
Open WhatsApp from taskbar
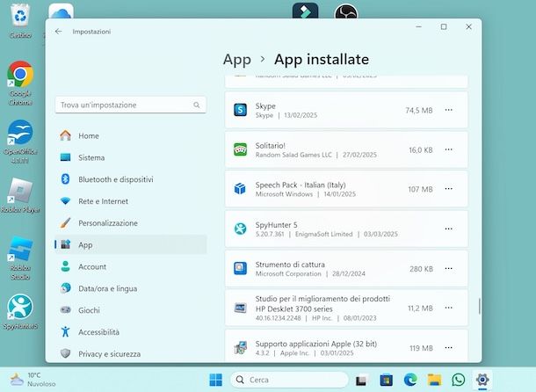click(x=459, y=380)
